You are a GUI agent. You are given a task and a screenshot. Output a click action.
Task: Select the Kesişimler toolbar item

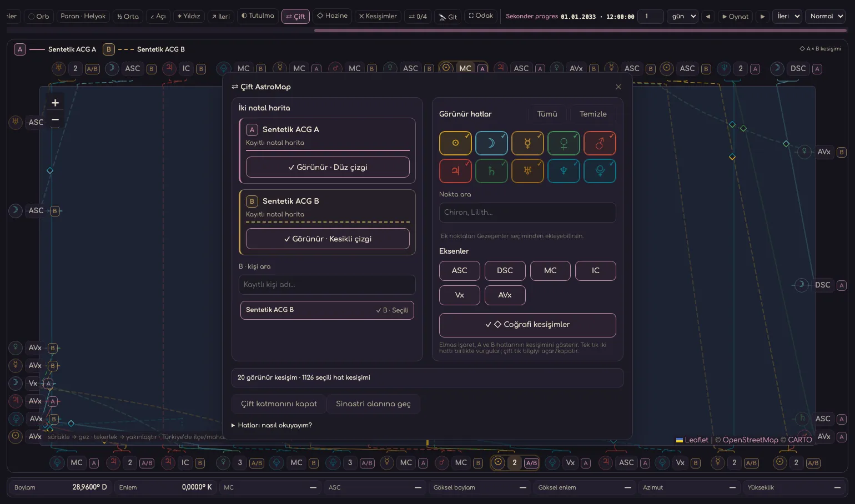tap(378, 16)
